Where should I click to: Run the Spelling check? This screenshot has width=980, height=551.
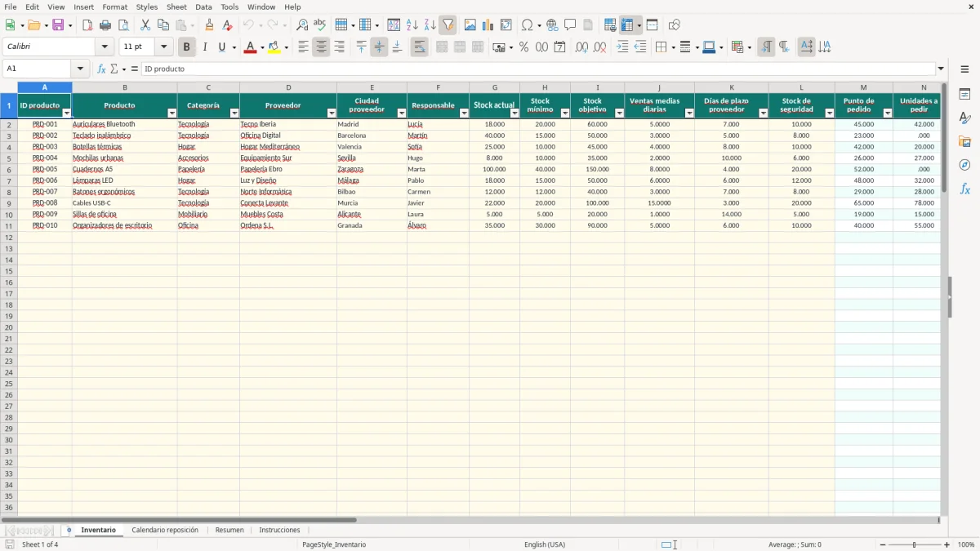coord(320,25)
